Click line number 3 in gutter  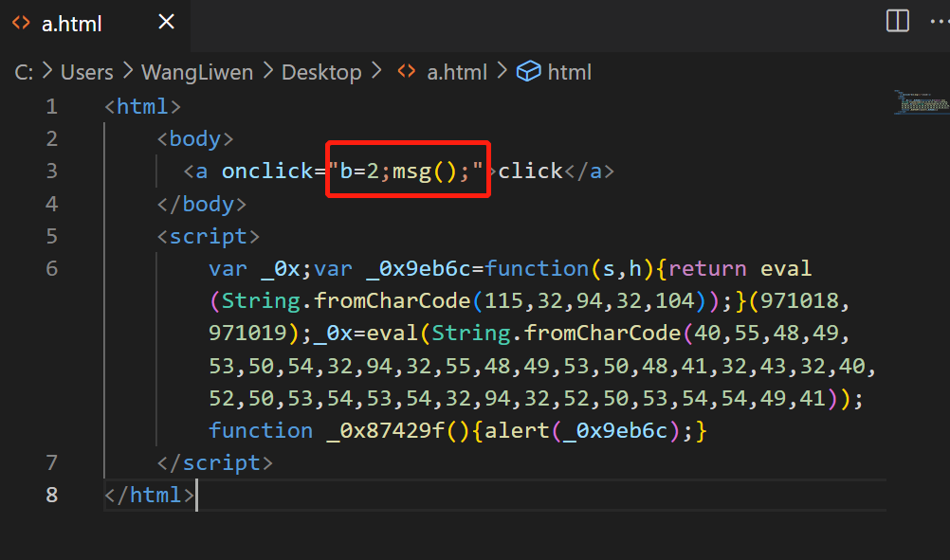[x=52, y=172]
